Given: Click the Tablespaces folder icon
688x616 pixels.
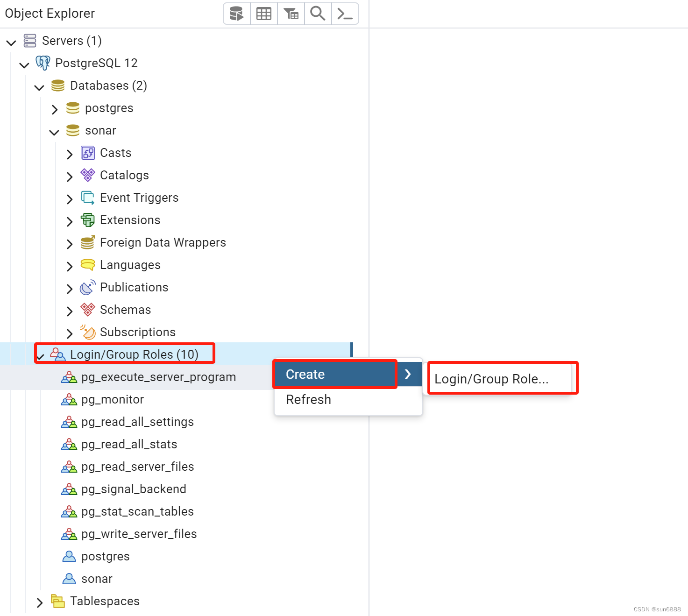Looking at the screenshot, I should (x=58, y=601).
